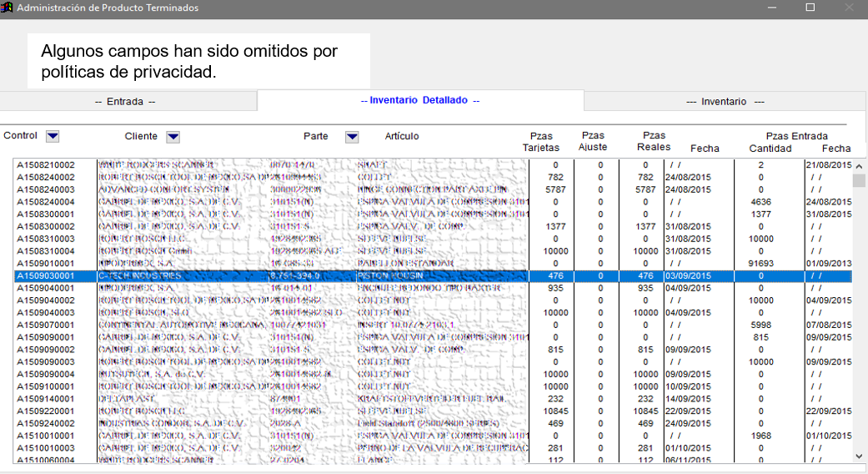This screenshot has height=474, width=868.
Task: Click the scrollbar down arrow
Action: 859,456
